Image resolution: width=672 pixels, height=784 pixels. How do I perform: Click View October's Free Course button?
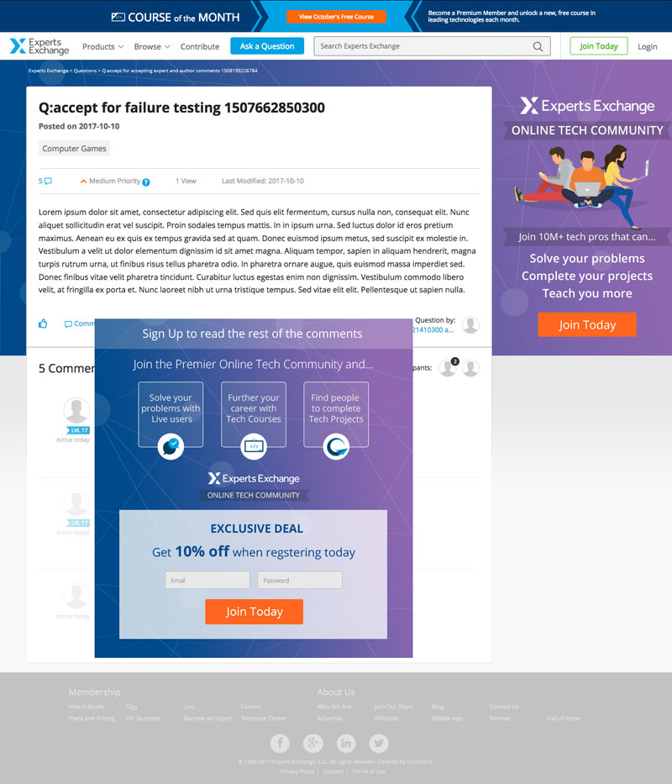click(x=336, y=17)
